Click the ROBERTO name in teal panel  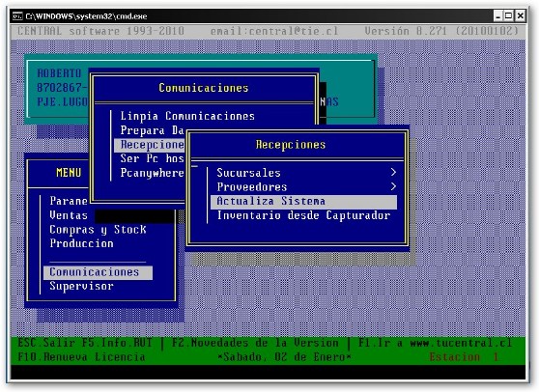tap(59, 73)
